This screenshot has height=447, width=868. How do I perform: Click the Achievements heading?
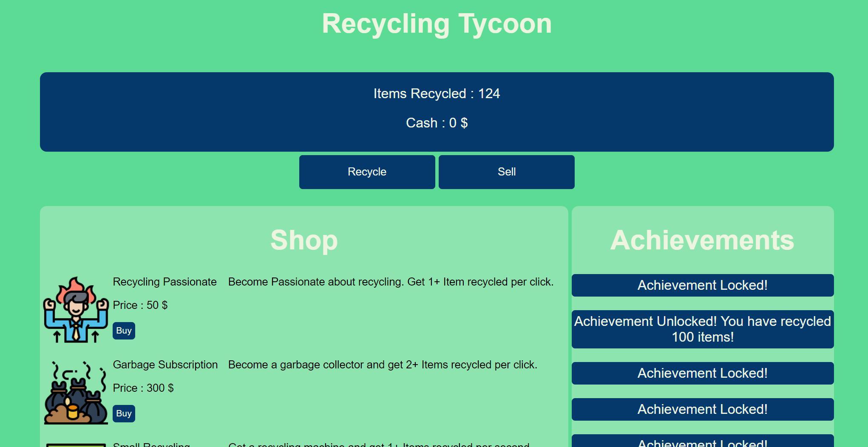click(702, 240)
